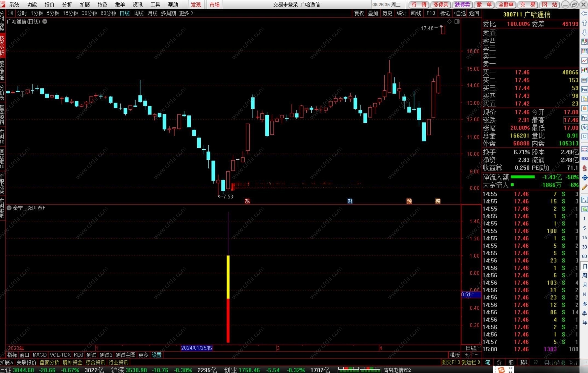Image resolution: width=588 pixels, height=373 pixels.
Task: Switch to 周线 weekly period tab
Action: 139,13
